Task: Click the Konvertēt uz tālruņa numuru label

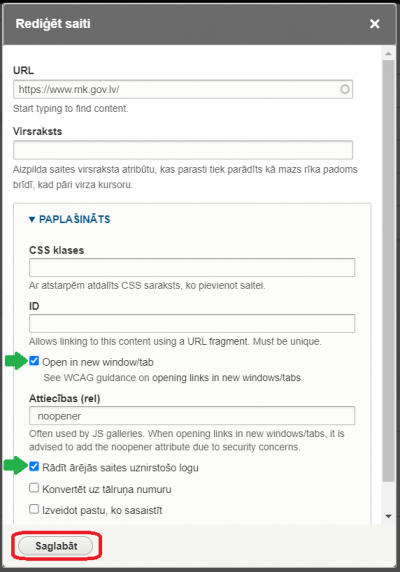Action: tap(107, 489)
